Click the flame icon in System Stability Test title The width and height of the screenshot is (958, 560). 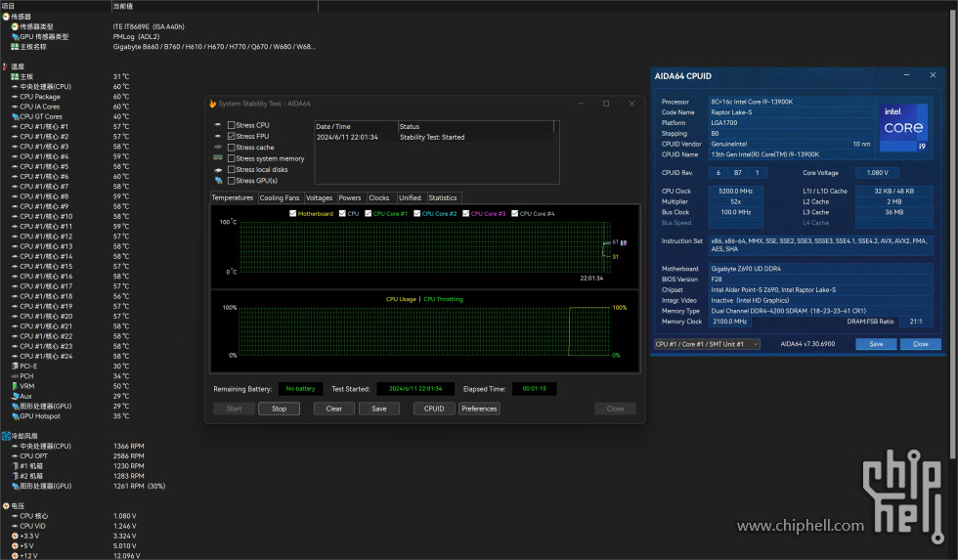[213, 104]
